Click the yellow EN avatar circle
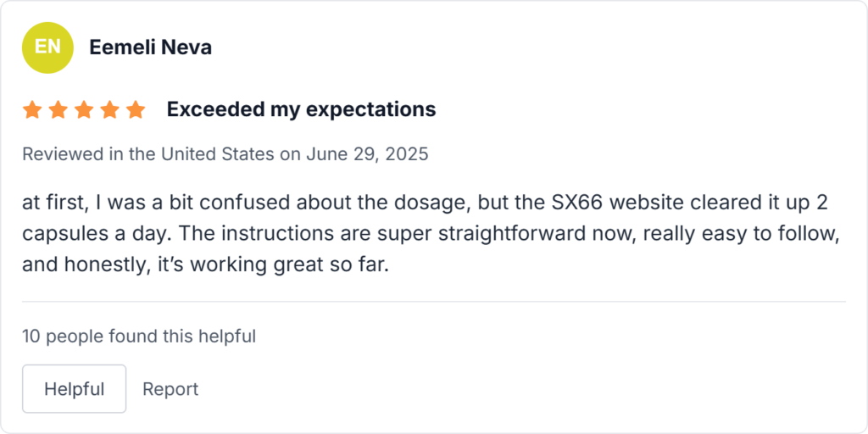 pos(47,47)
